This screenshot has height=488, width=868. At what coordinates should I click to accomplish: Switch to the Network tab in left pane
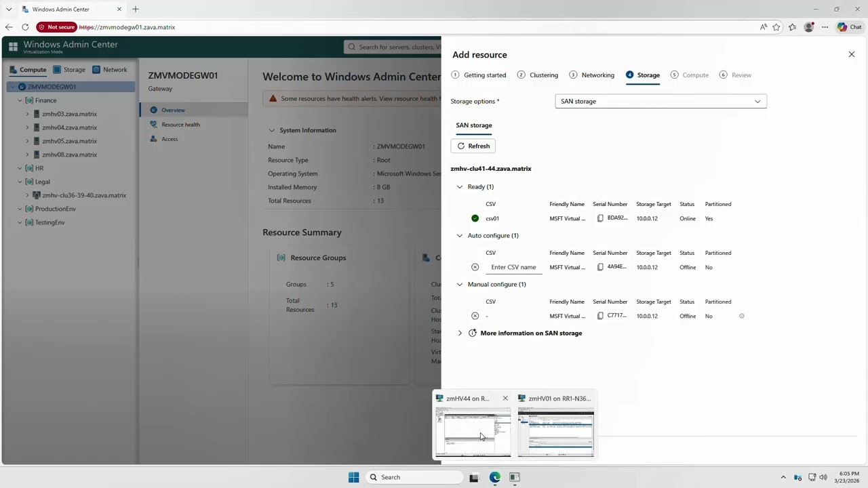[x=110, y=69]
